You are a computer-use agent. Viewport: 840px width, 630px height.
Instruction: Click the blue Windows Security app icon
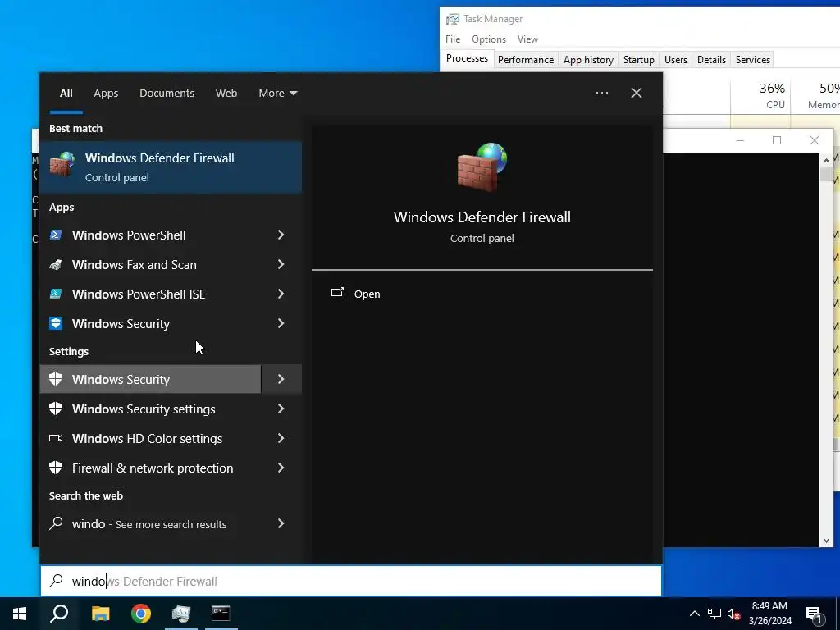tap(56, 323)
